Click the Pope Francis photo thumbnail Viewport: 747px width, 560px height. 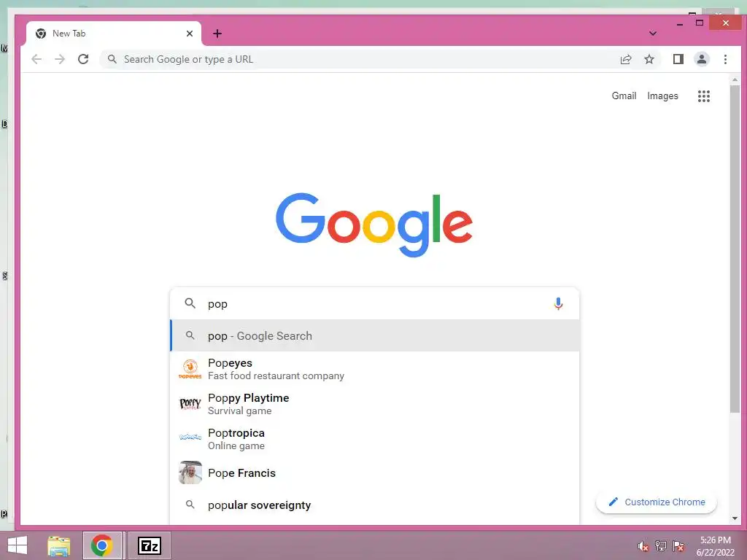coord(190,472)
